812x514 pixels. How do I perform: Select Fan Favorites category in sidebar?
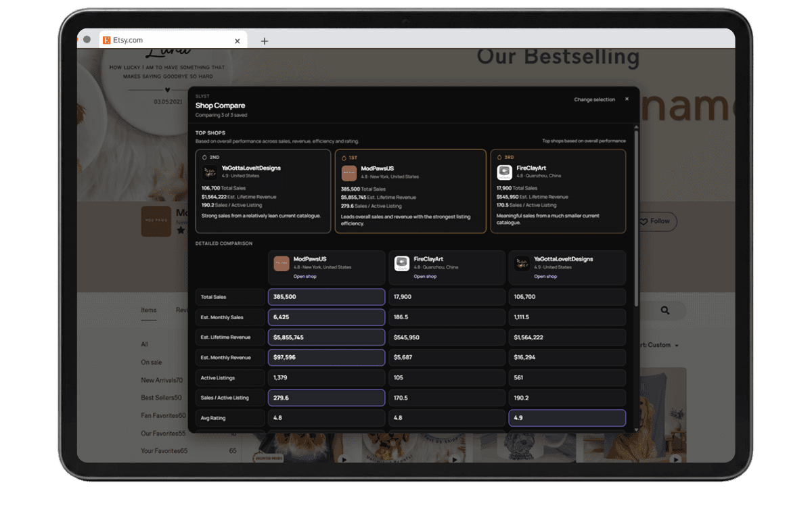point(163,415)
